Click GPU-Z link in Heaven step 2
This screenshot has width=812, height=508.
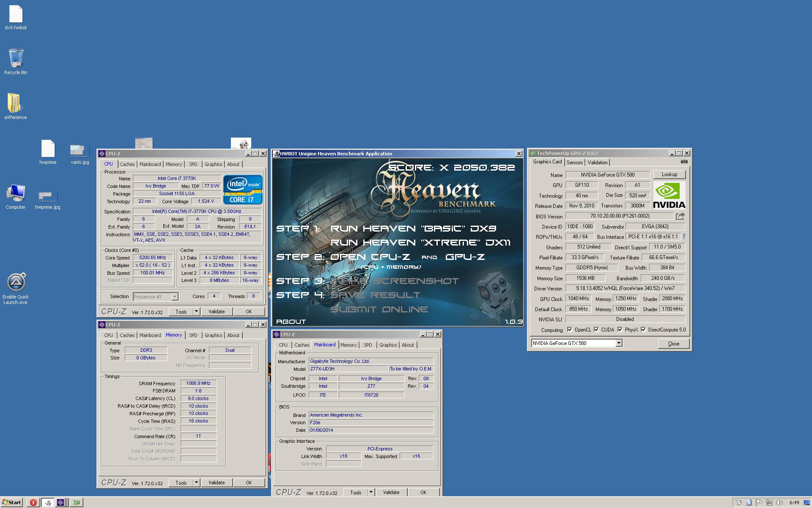(x=465, y=257)
